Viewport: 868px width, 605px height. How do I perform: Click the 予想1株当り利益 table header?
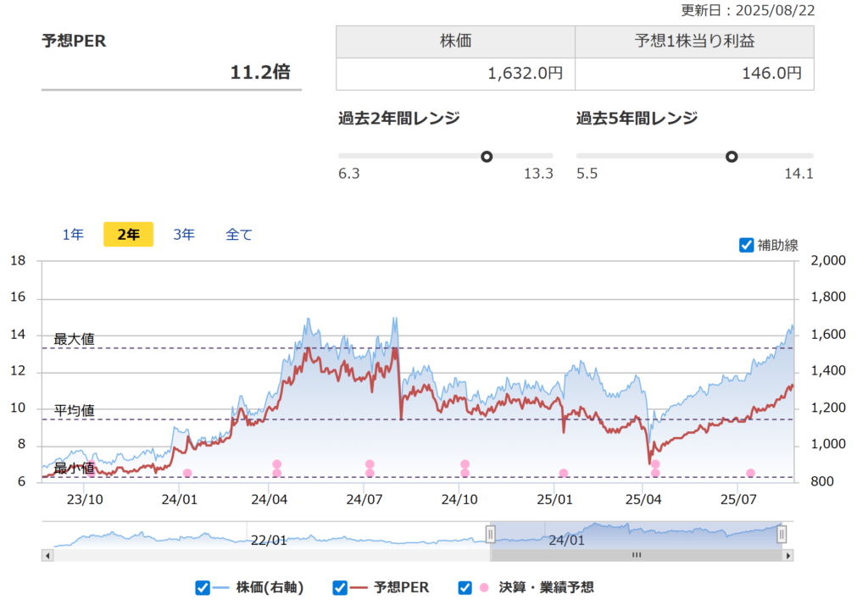click(x=695, y=42)
